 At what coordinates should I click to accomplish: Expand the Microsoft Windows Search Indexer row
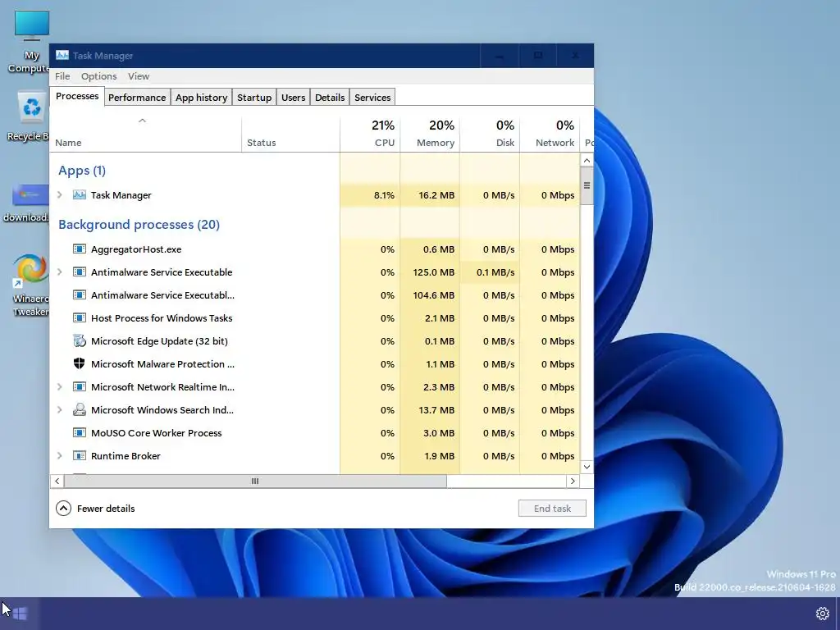click(x=59, y=410)
